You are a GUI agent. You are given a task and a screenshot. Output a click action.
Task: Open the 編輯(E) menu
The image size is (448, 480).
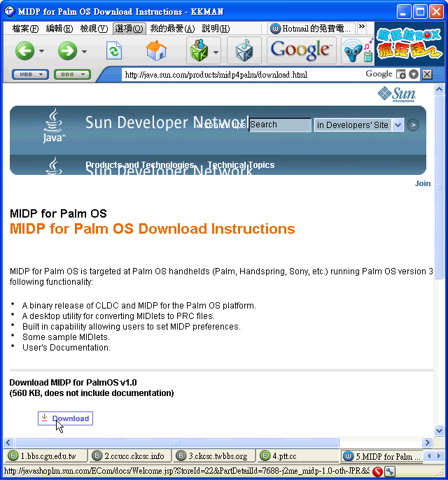pyautogui.click(x=59, y=29)
